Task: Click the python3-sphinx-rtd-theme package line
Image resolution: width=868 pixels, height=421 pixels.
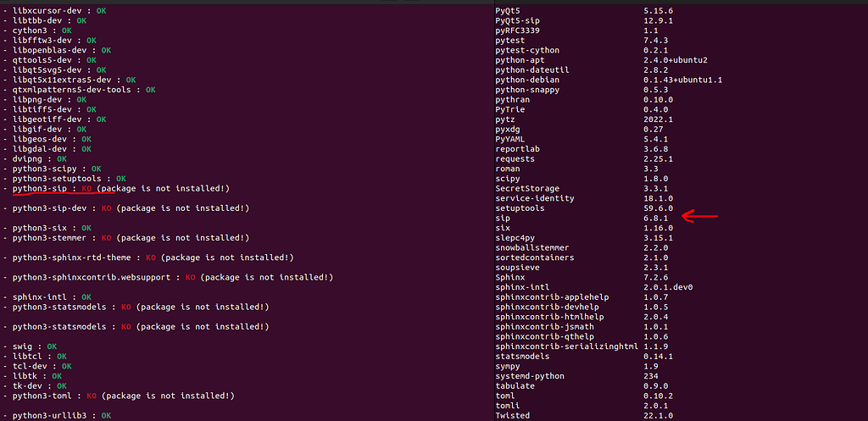Action: tap(148, 258)
